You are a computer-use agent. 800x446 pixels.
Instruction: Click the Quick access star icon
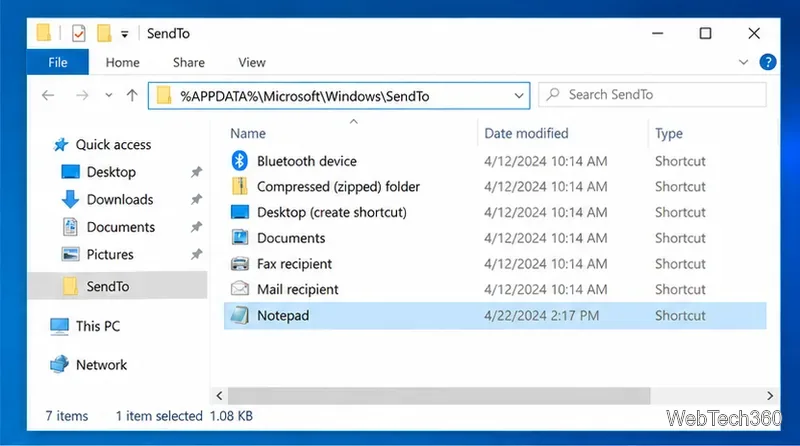click(61, 144)
